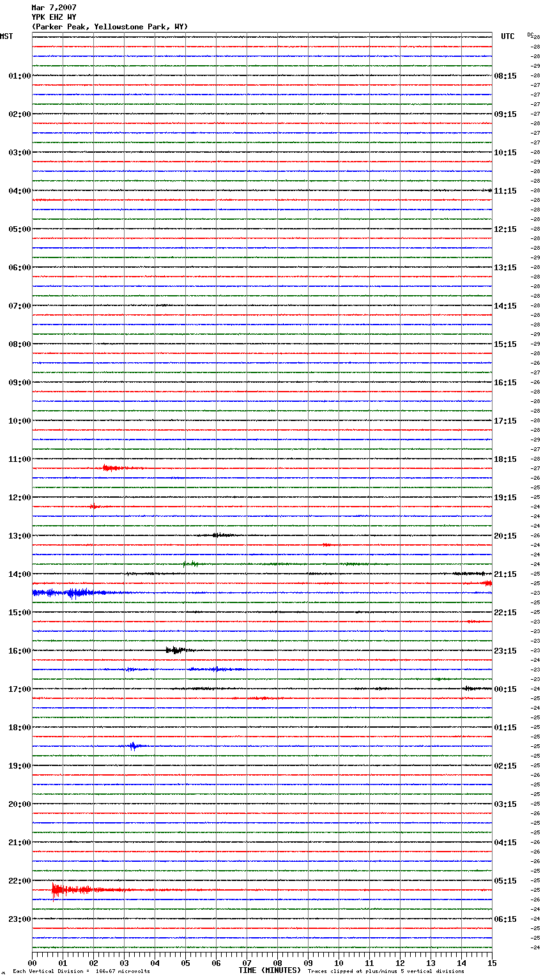Screen dimensions: 543x980
Task: Select the 20:00 MST row label
Action: (x=20, y=804)
